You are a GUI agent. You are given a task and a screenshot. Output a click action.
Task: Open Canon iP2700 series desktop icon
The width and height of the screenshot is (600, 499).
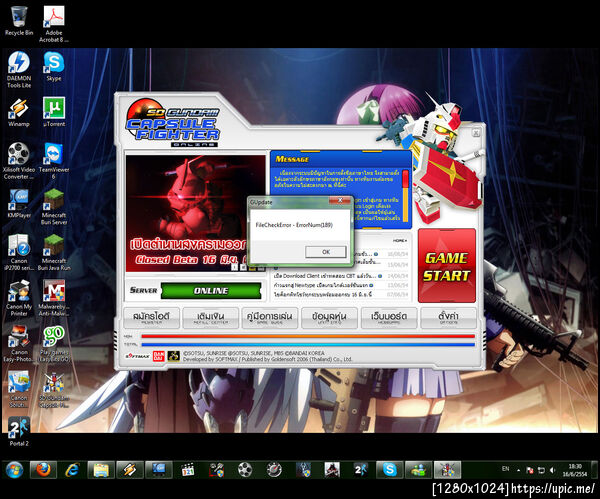[19, 253]
